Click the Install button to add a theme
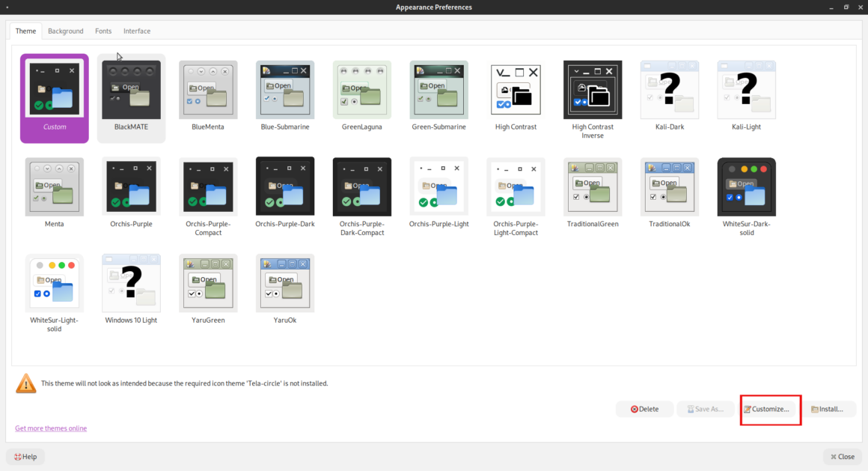 tap(831, 409)
